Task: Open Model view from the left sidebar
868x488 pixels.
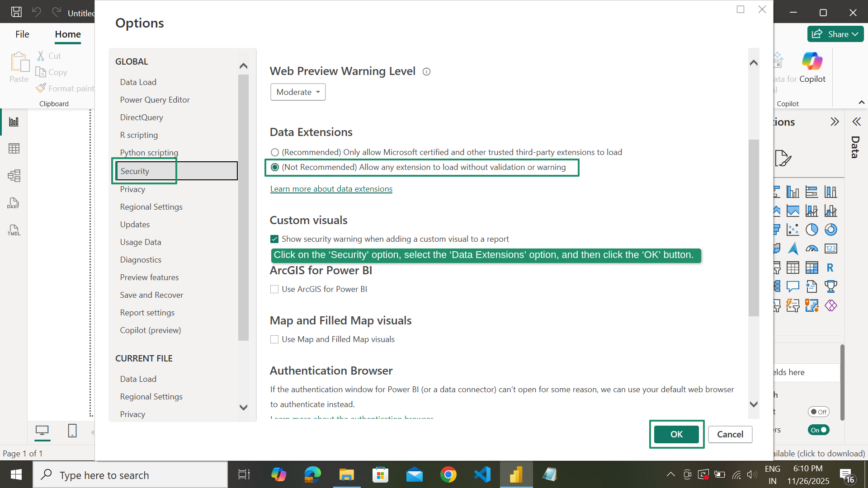Action: pos(14,176)
